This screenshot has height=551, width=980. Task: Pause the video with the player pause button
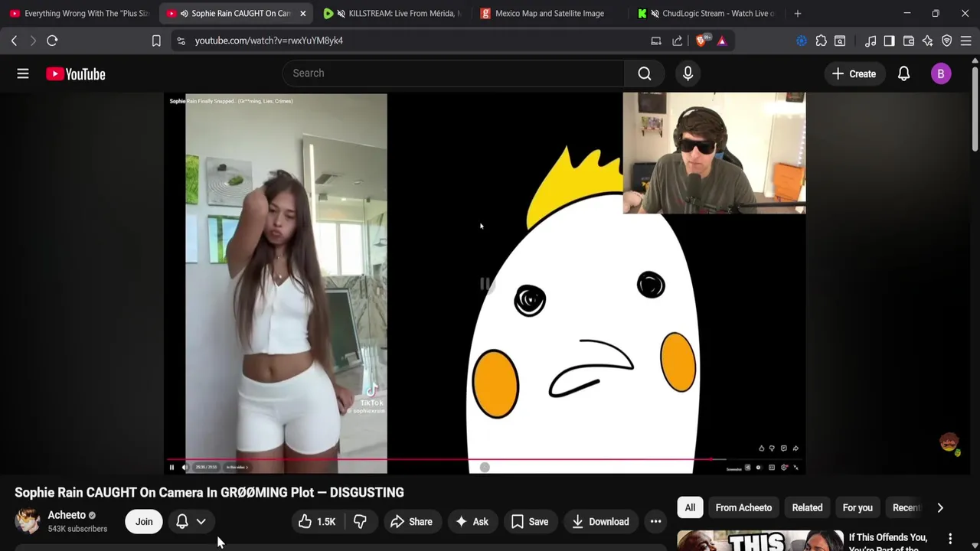[x=171, y=467]
